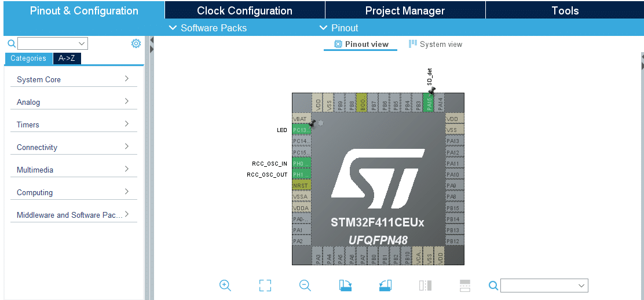Image resolution: width=644 pixels, height=300 pixels.
Task: Expand the System Core category
Action: (74, 79)
